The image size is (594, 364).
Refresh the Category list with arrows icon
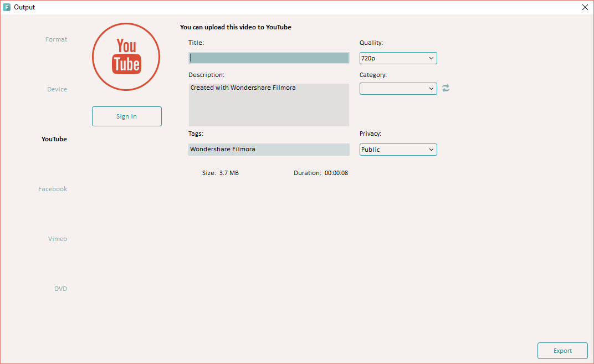pos(445,88)
